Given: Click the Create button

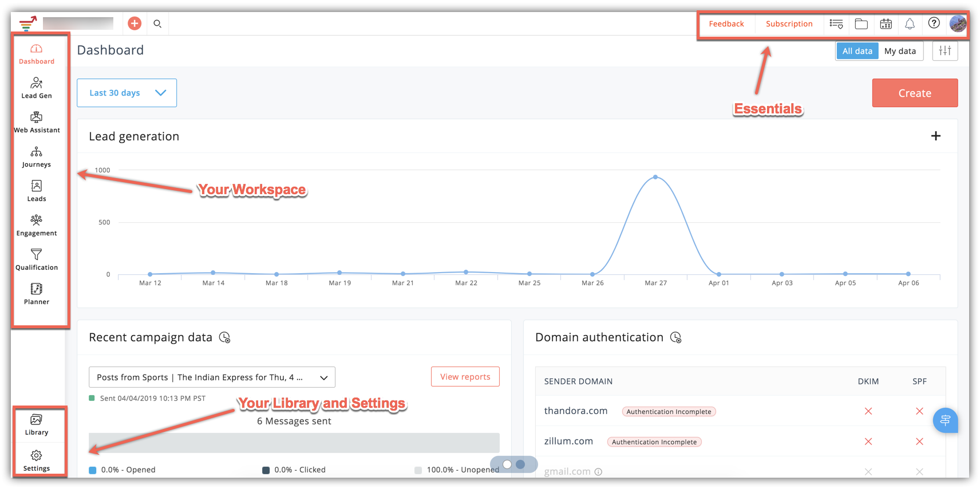Looking at the screenshot, I should 914,93.
